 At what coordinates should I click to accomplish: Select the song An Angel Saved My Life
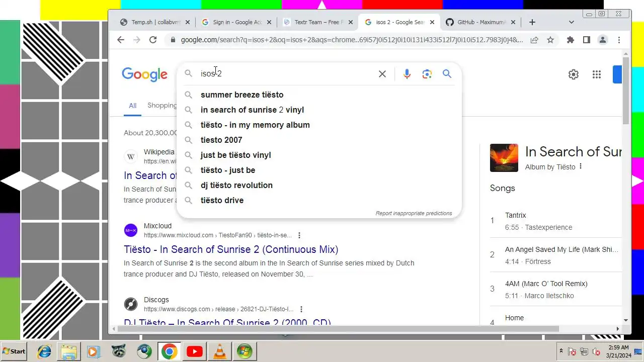click(555, 255)
